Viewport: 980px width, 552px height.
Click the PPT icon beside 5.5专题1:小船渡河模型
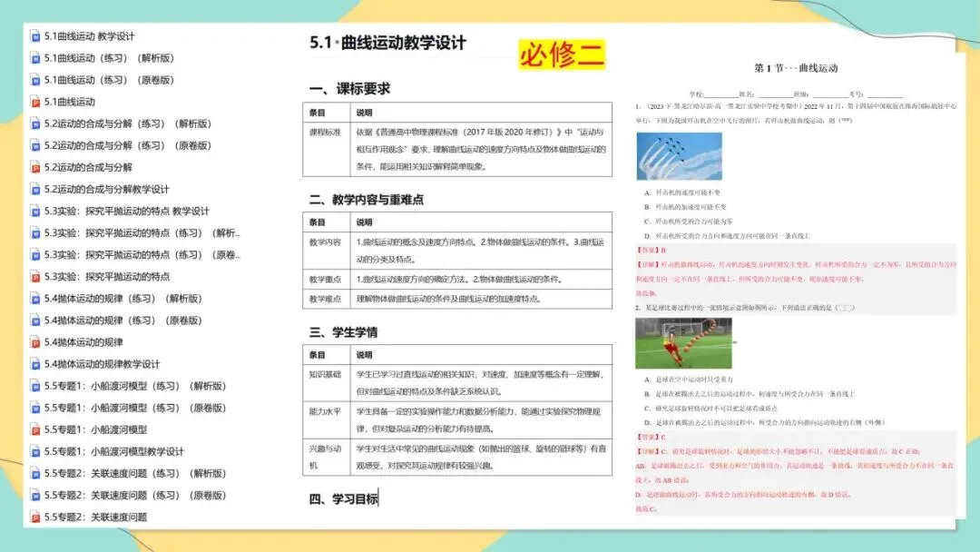coord(35,430)
